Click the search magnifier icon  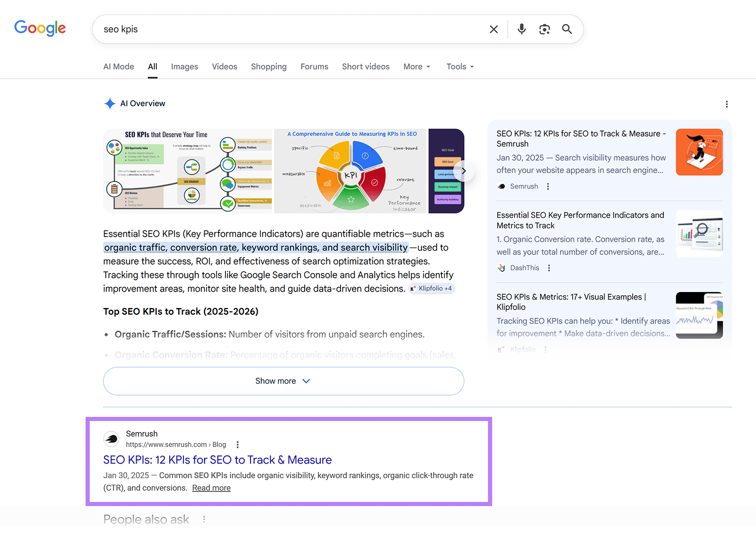coord(567,29)
